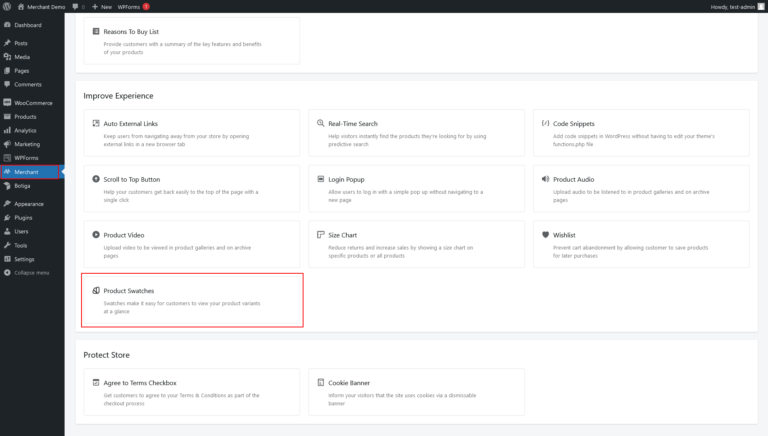Open the Reasons To Buy List module
The image size is (768, 436).
pos(192,41)
